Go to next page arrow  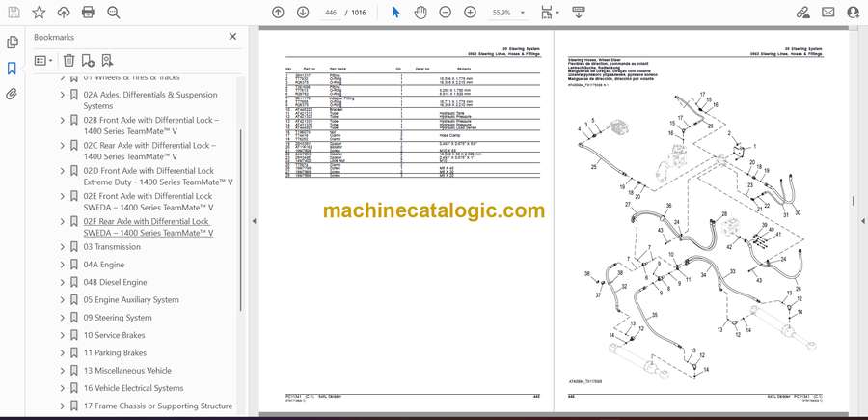point(303,13)
